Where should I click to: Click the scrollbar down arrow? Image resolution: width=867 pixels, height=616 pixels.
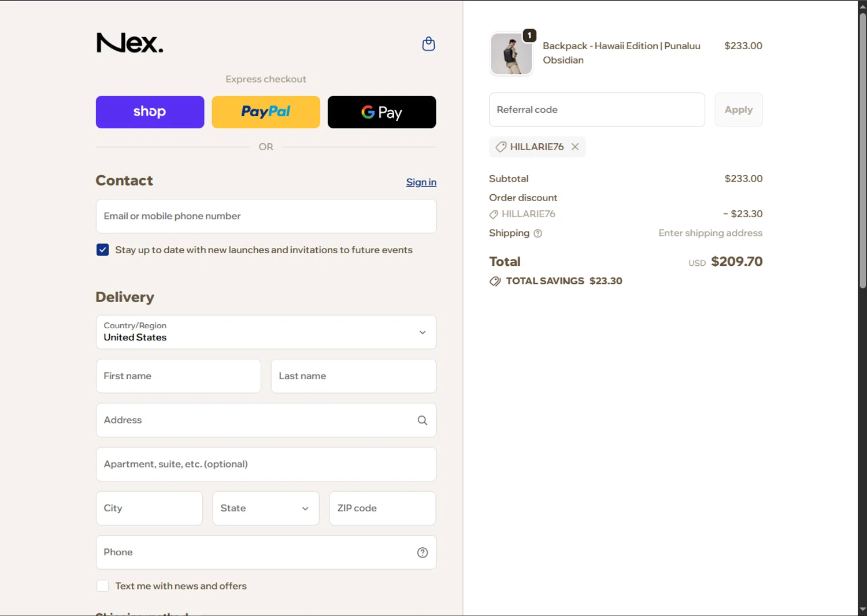pyautogui.click(x=862, y=609)
